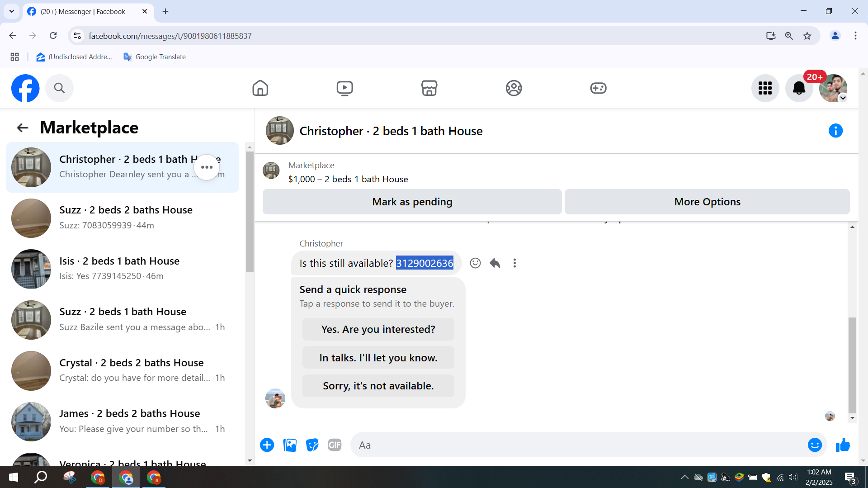Open the Facebook search magnifier
This screenshot has height=488, width=868.
point(59,88)
